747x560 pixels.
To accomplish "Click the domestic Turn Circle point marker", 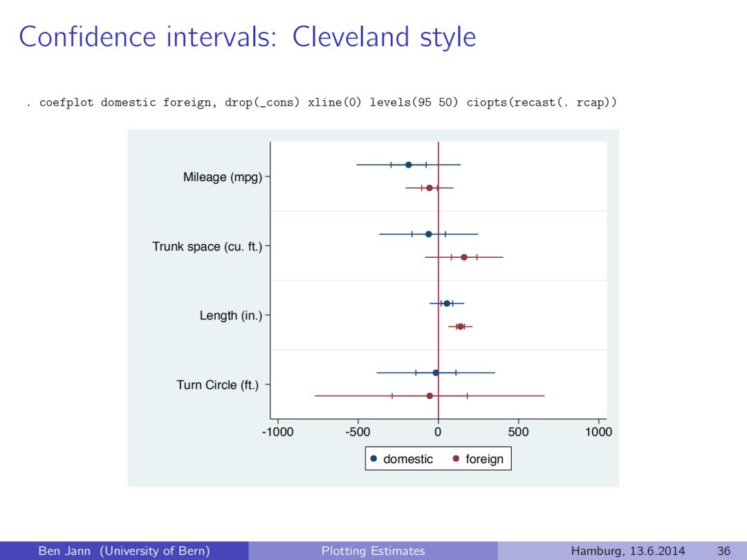I will click(x=436, y=373).
